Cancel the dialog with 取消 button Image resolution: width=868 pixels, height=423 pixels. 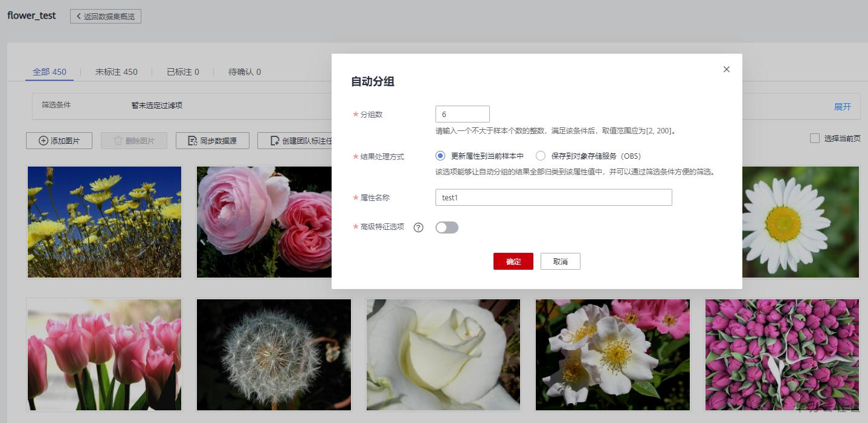(x=560, y=261)
